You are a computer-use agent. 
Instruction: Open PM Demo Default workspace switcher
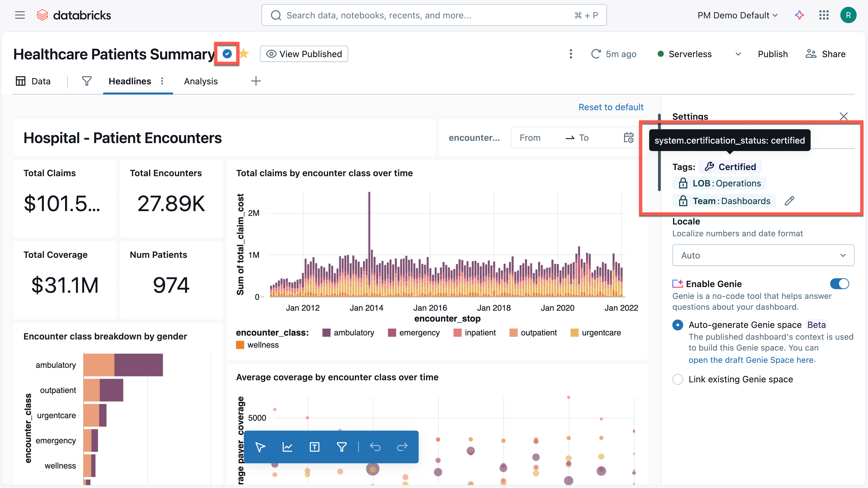click(x=737, y=15)
